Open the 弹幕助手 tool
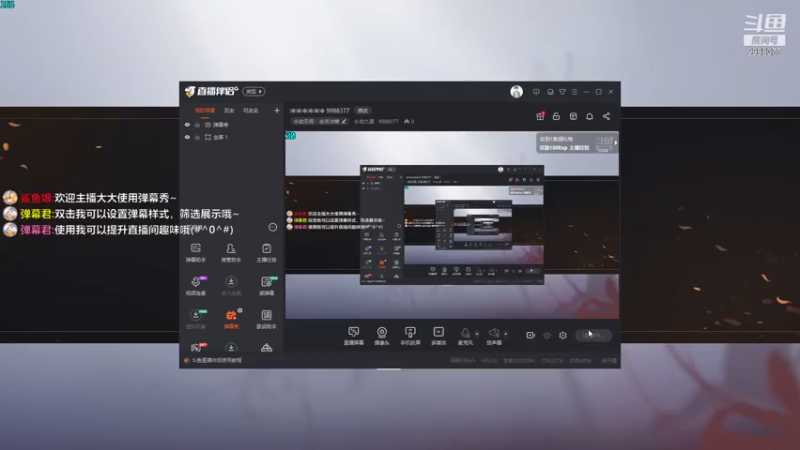Viewport: 800px width, 450px height. [196, 253]
